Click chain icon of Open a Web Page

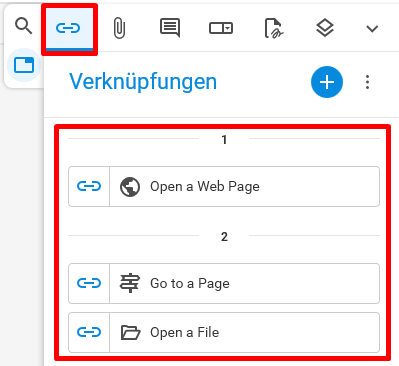click(89, 186)
